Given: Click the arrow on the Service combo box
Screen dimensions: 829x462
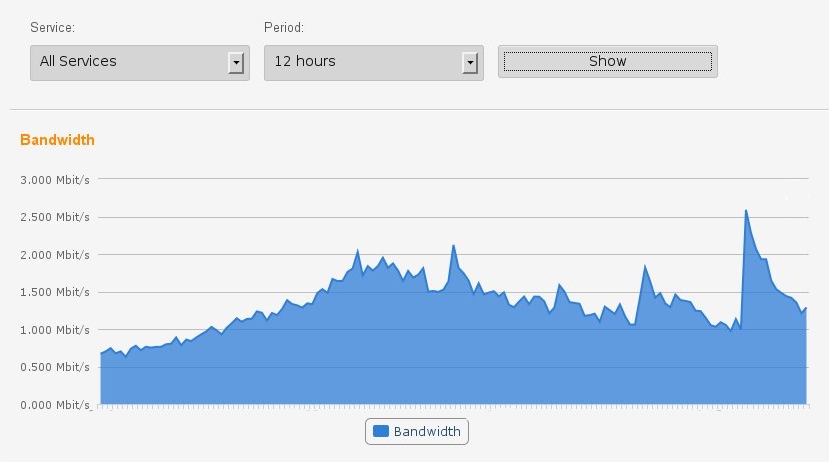Looking at the screenshot, I should coord(236,63).
